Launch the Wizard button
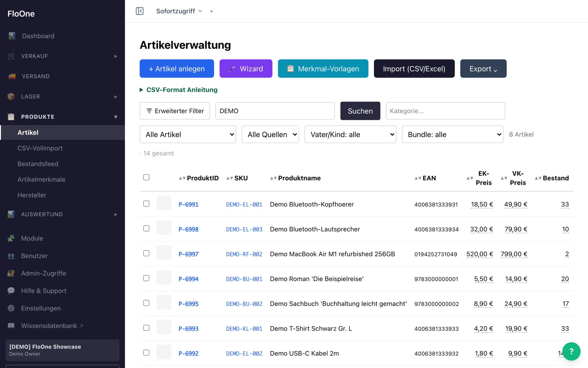The width and height of the screenshot is (588, 368). pyautogui.click(x=246, y=69)
